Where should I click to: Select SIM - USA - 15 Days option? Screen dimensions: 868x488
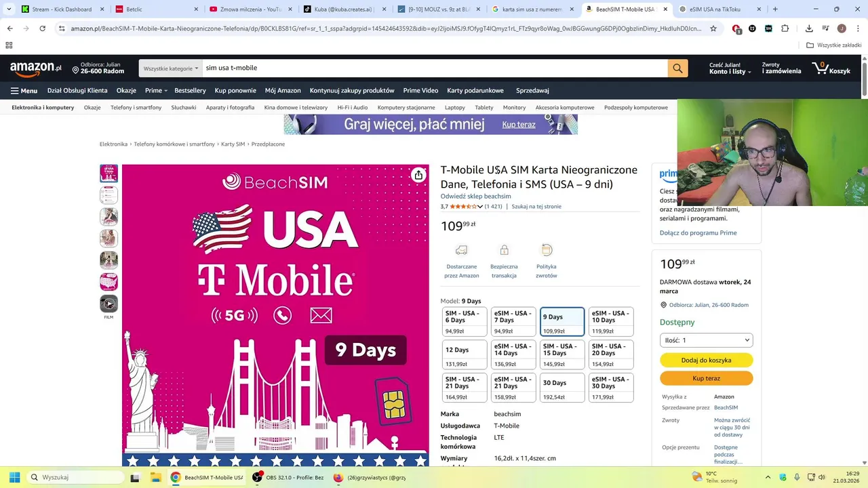562,354
